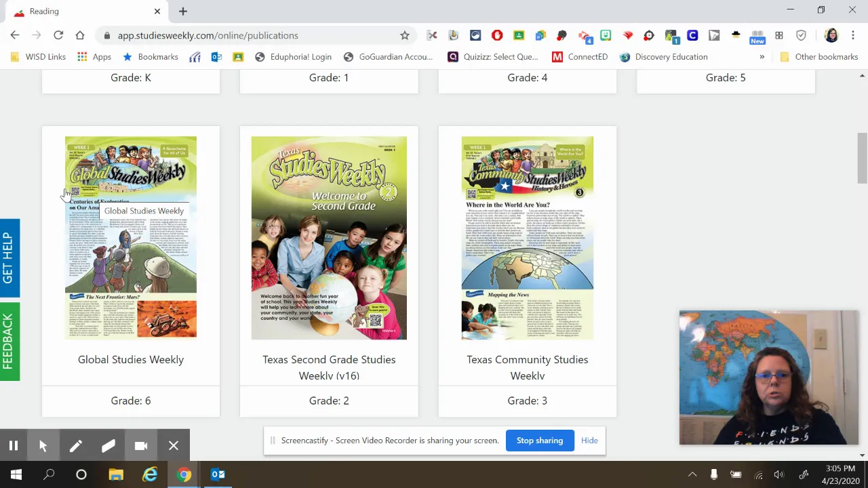Viewport: 868px width, 488px height.
Task: Open WISD Links bookmark folder
Action: coord(38,57)
